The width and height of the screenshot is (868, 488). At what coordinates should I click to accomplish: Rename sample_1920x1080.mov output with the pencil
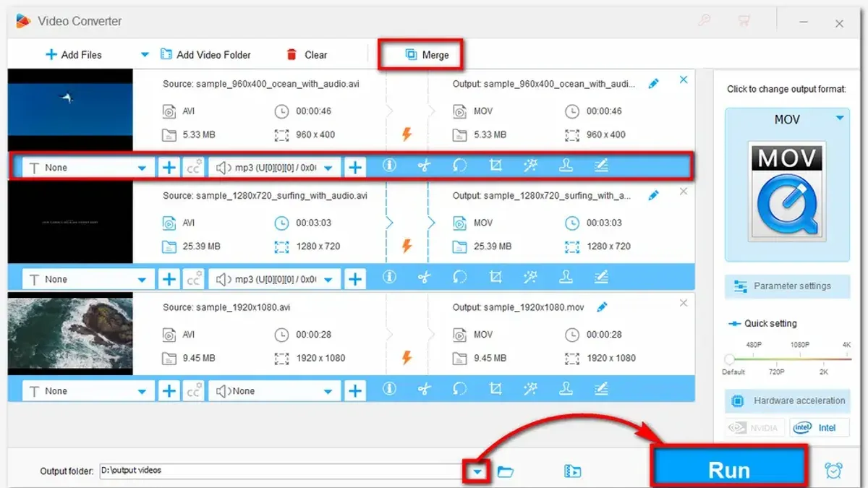602,307
